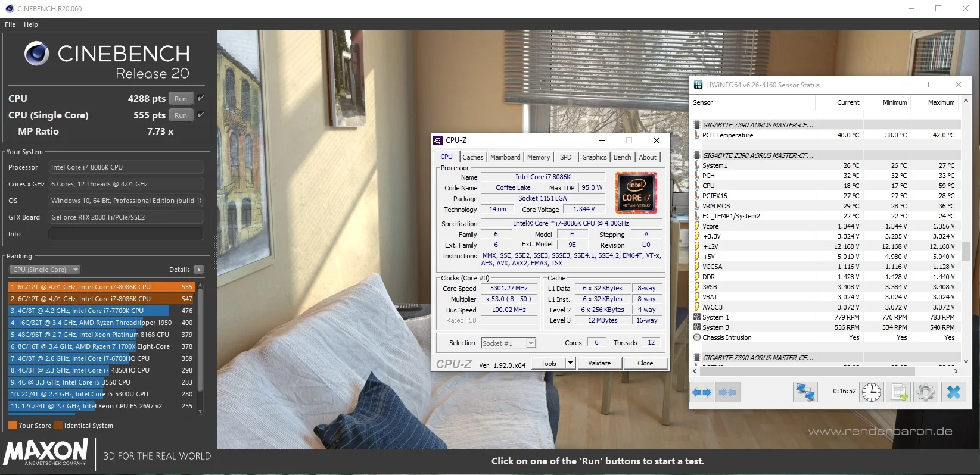Toggle the checkbox beside CPU Run button
Image resolution: width=980 pixels, height=475 pixels.
pyautogui.click(x=201, y=98)
